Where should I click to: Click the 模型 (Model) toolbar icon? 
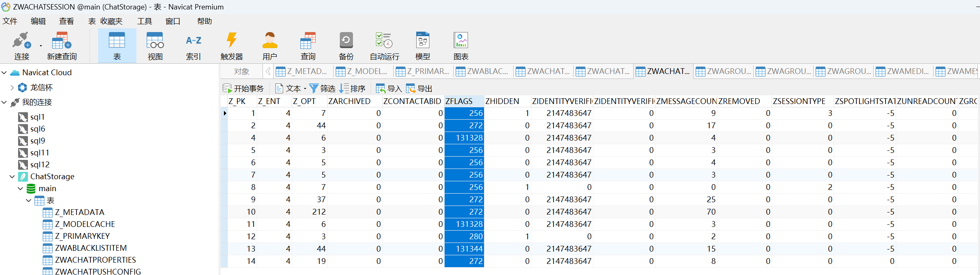422,45
